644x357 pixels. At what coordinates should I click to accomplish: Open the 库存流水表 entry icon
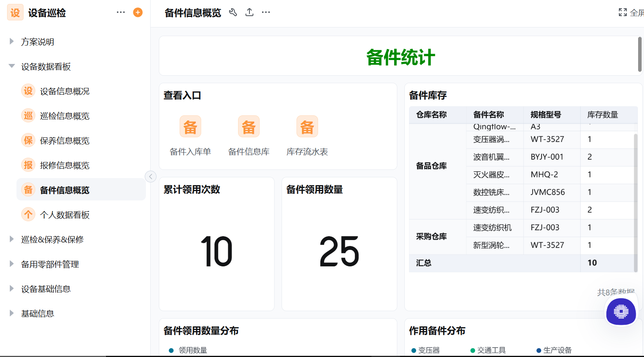click(x=307, y=126)
